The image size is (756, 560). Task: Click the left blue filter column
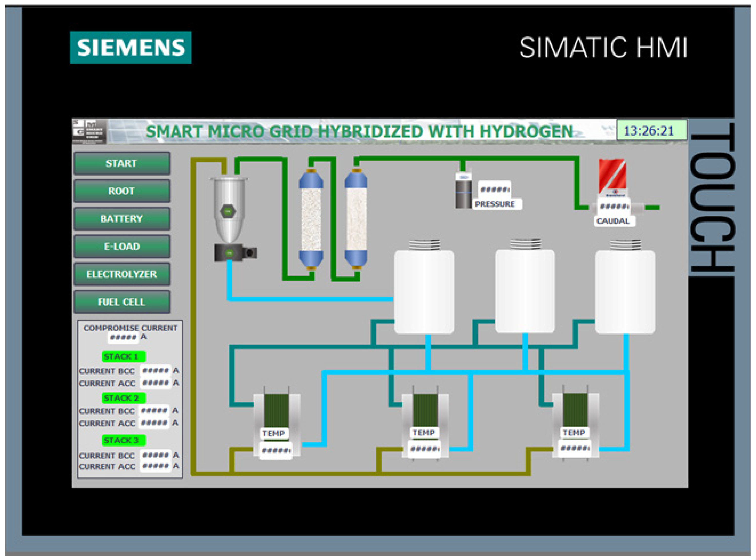click(x=311, y=219)
